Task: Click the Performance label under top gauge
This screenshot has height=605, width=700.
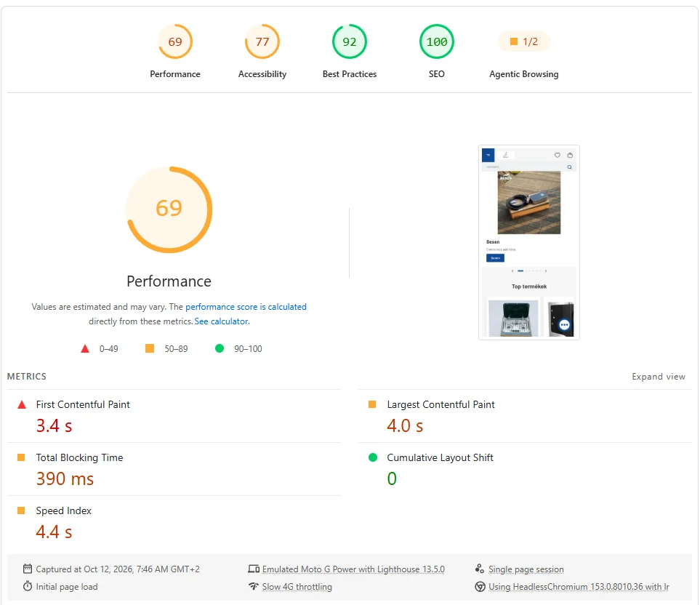Action: [175, 74]
